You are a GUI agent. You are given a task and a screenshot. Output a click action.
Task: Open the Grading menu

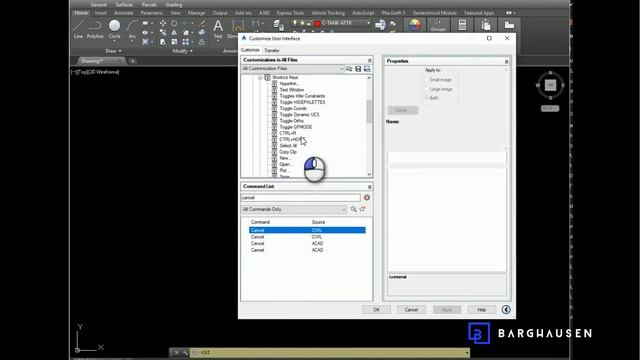click(174, 5)
